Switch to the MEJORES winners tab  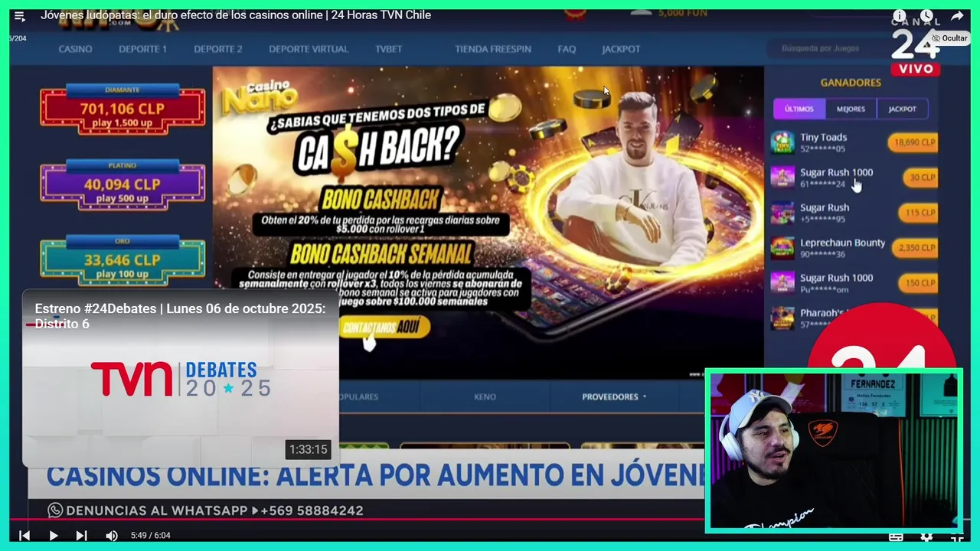pos(851,109)
